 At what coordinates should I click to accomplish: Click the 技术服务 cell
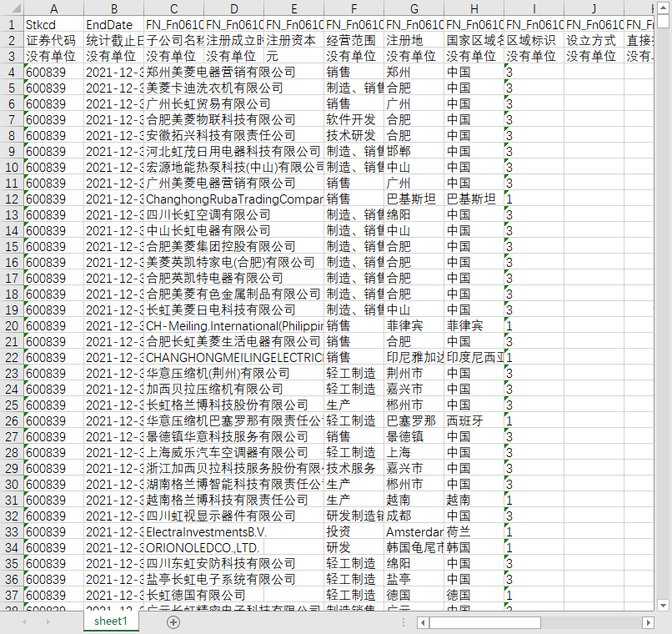click(354, 469)
